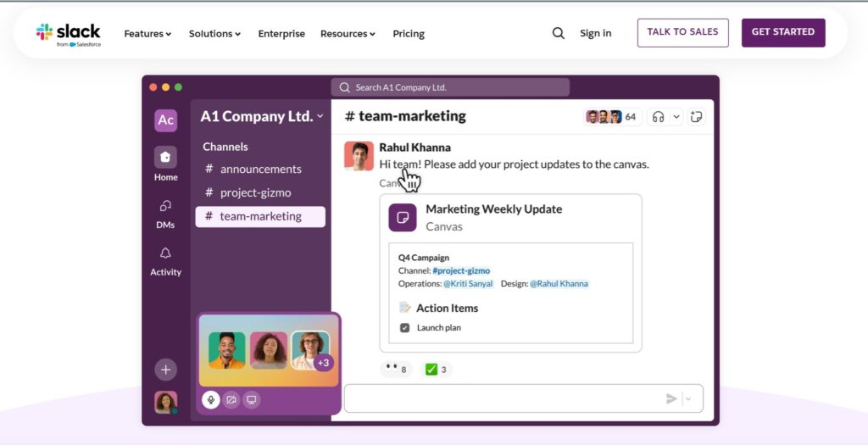Open the #project-gizmo link in canvas
This screenshot has height=445, width=868.
[461, 270]
